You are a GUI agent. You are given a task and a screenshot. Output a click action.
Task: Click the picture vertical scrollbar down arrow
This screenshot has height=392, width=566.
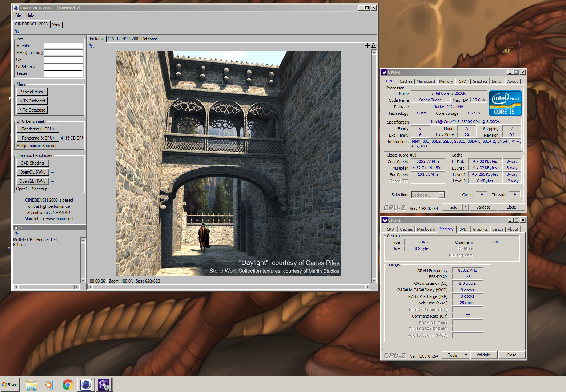click(x=374, y=281)
